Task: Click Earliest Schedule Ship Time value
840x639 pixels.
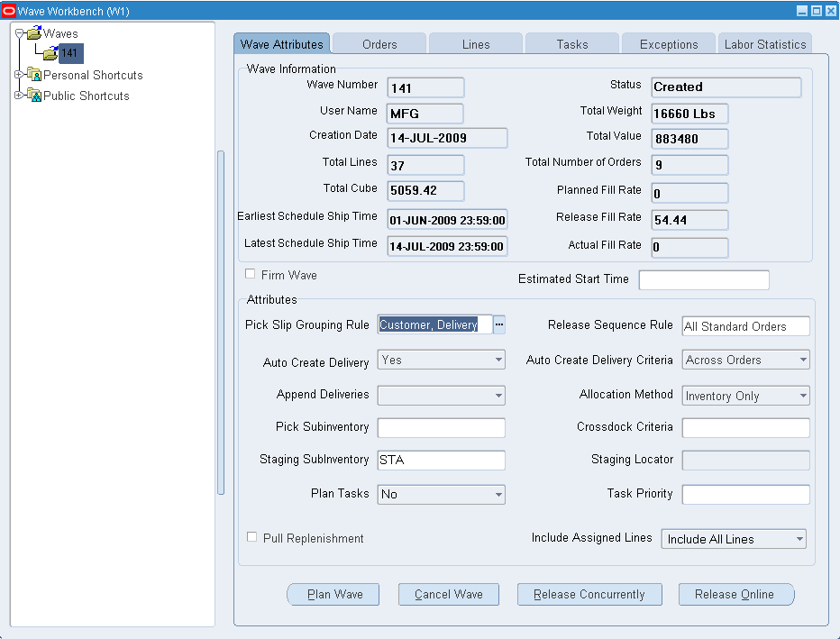Action: pyautogui.click(x=447, y=220)
